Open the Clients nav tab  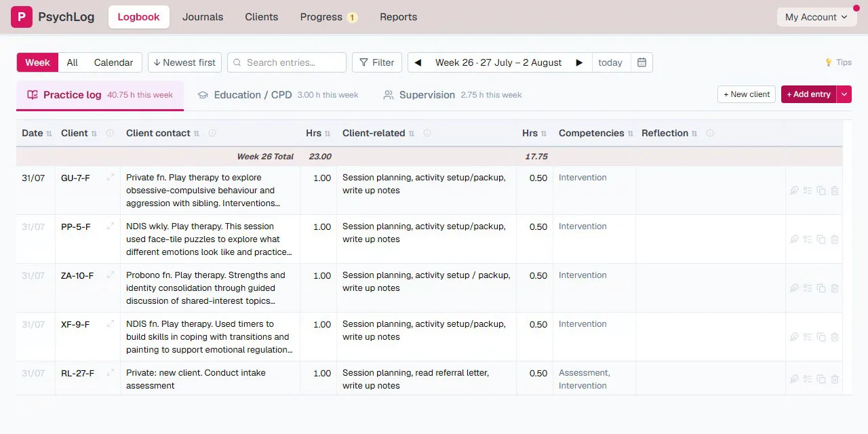(x=262, y=17)
